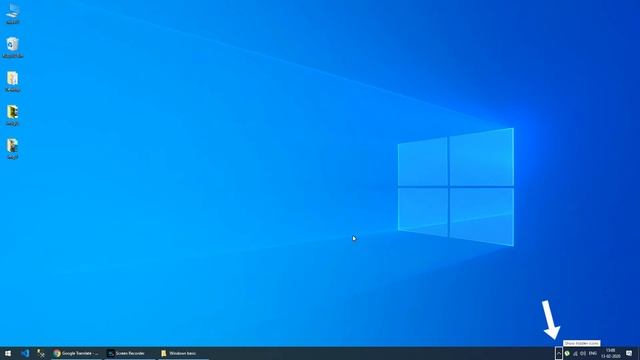
Task: Open the Windows Start menu
Action: (8, 353)
